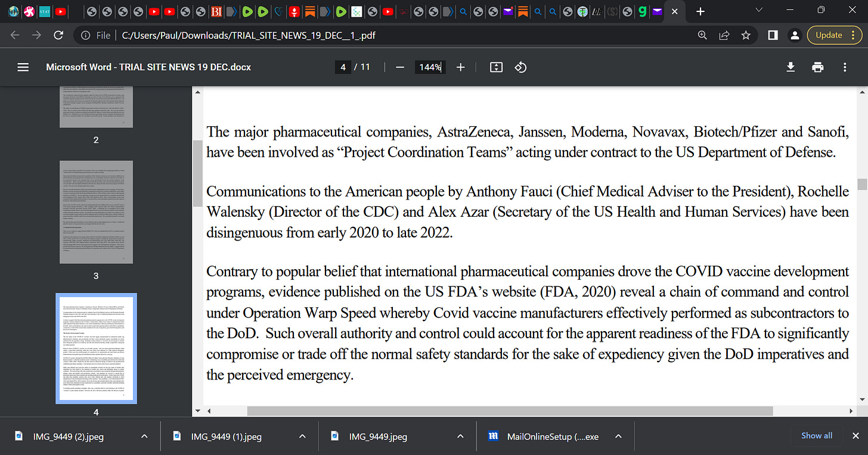868x455 pixels.
Task: Expand options for IMG_9449.jpeg download
Action: pos(460,437)
